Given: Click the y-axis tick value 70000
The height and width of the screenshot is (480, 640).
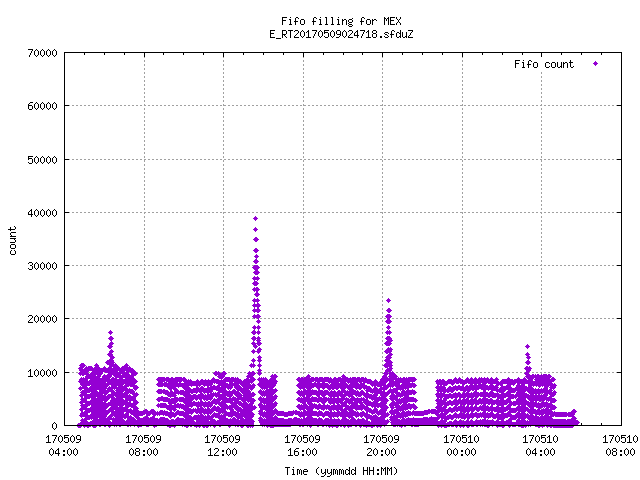Looking at the screenshot, I should 42,53.
